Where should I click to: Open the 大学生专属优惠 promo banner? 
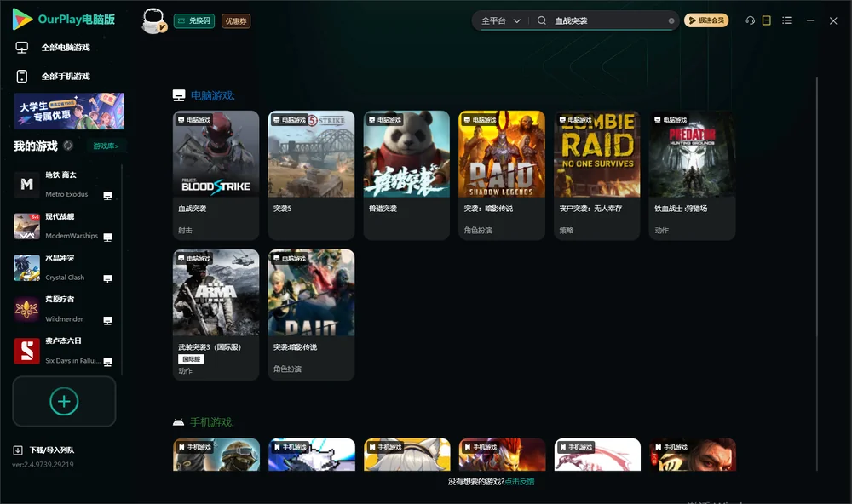point(69,112)
